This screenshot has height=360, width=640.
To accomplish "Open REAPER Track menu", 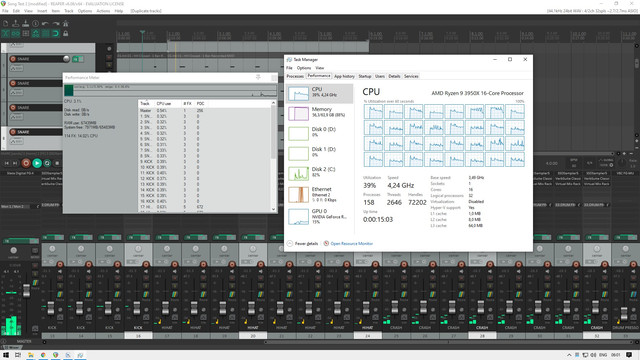I will pyautogui.click(x=69, y=11).
